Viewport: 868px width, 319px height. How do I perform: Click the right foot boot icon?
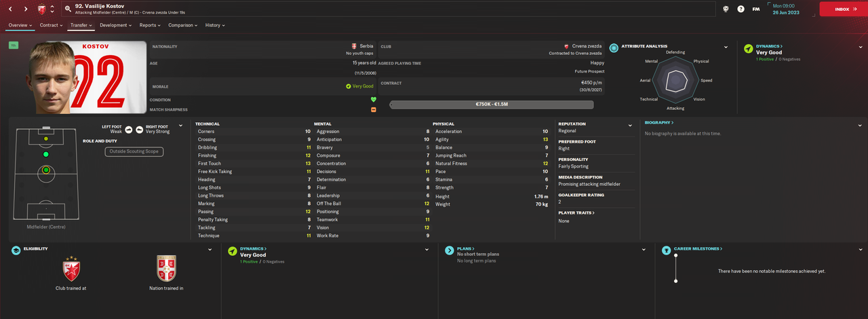(139, 129)
